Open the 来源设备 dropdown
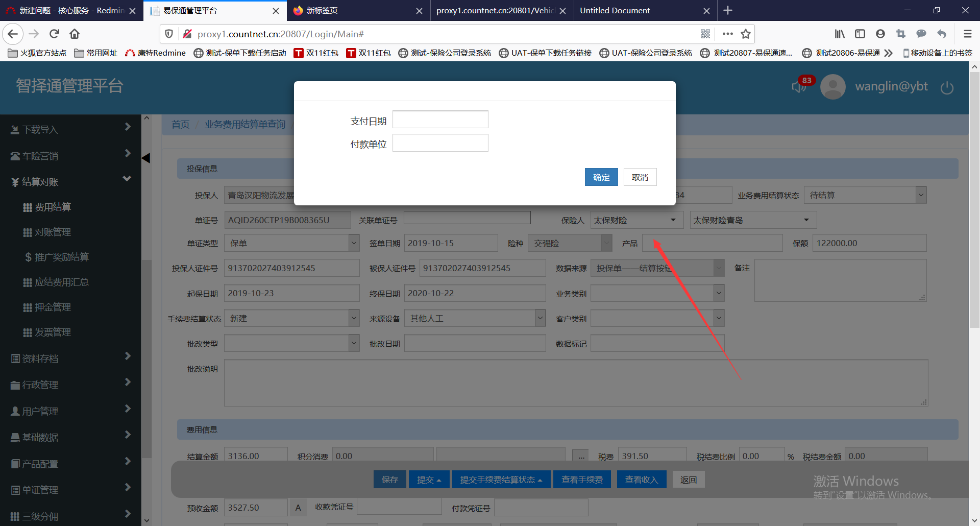This screenshot has width=980, height=526. [x=475, y=318]
